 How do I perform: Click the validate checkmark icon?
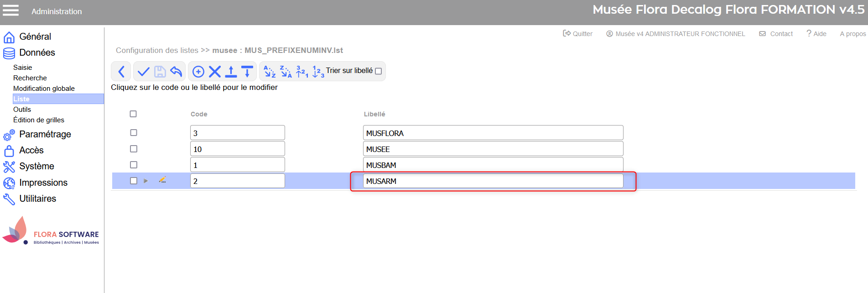[x=143, y=72]
